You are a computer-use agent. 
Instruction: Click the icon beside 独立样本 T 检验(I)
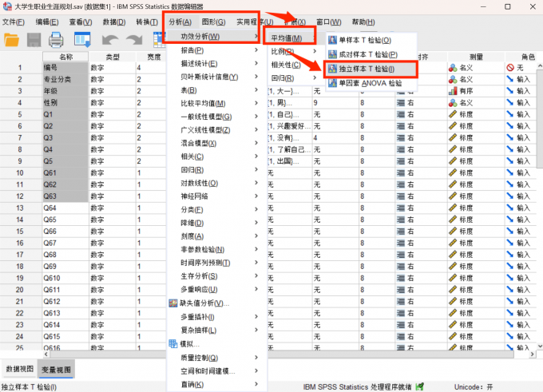(x=332, y=69)
